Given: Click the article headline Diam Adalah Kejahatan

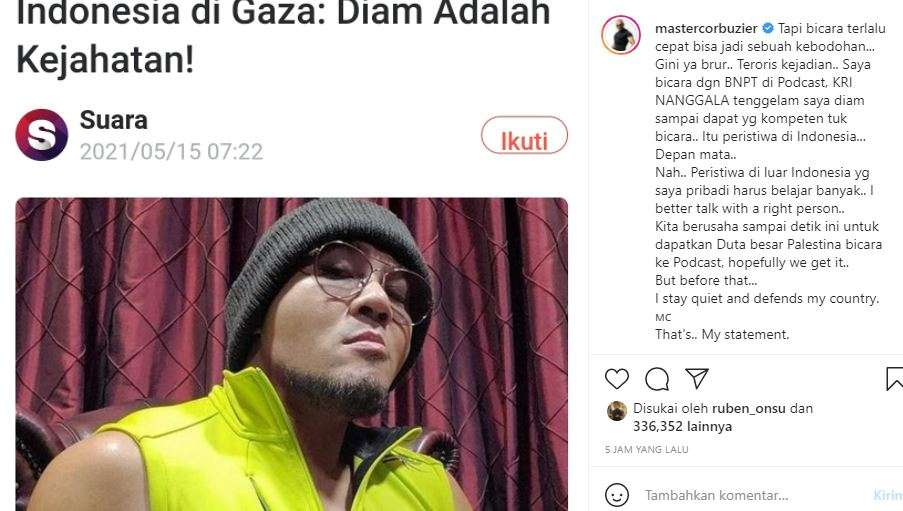Looking at the screenshot, I should 283,36.
